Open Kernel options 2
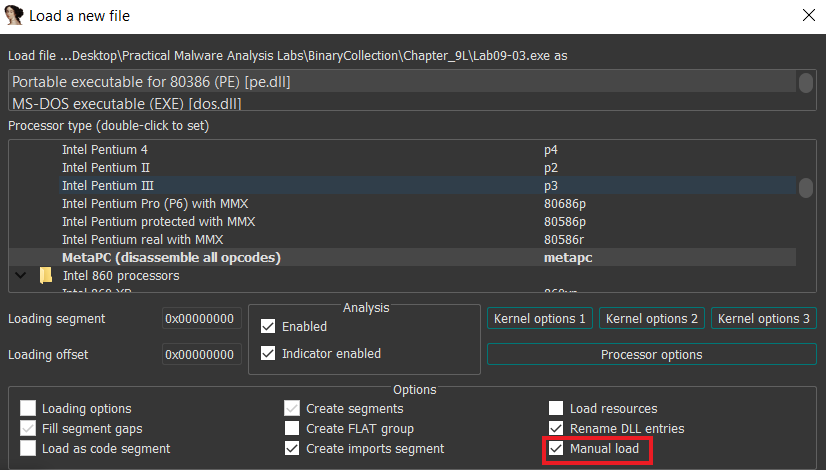Screen dimensions: 826x470 pos(652,319)
